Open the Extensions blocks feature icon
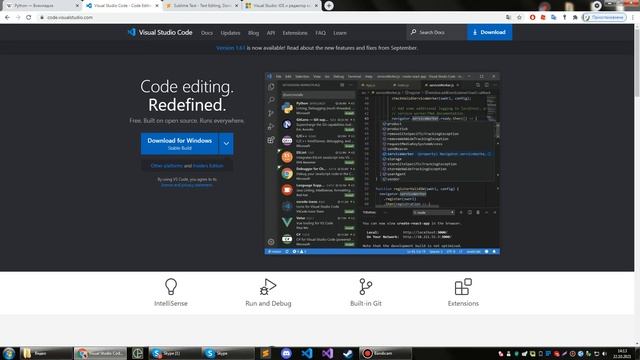 pos(463,287)
